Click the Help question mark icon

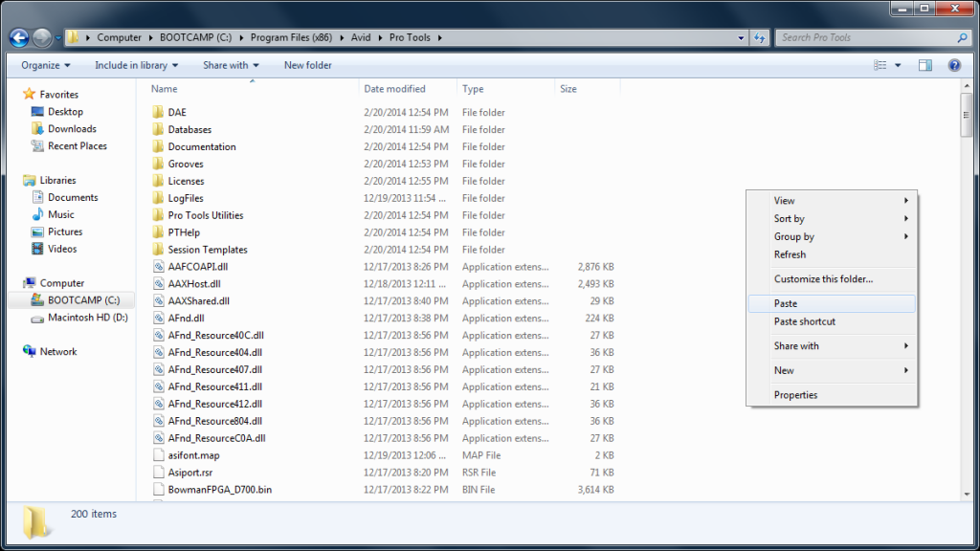954,65
